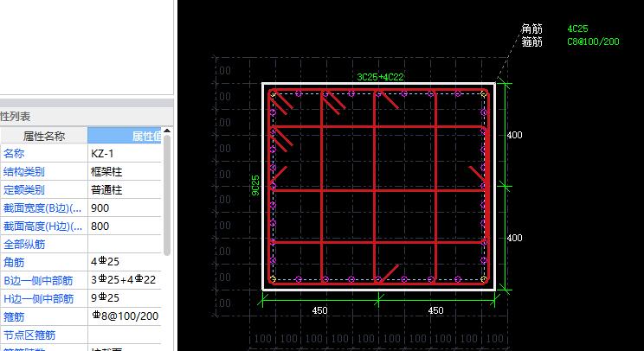Click the green C8@100/200 stirrup annotation
Viewport: 644px width, 351px height.
pyautogui.click(x=593, y=41)
